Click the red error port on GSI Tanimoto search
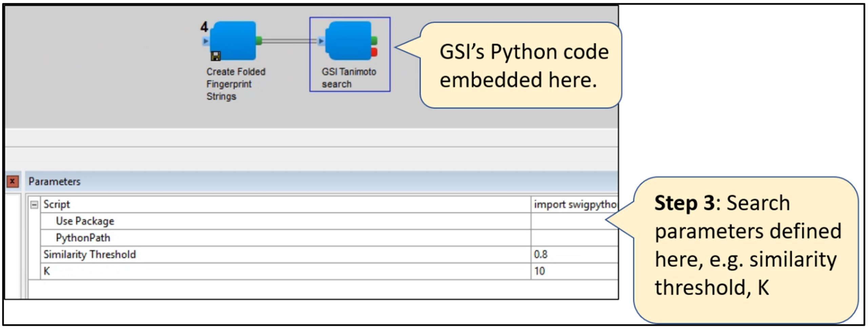The width and height of the screenshot is (868, 329). click(x=375, y=53)
